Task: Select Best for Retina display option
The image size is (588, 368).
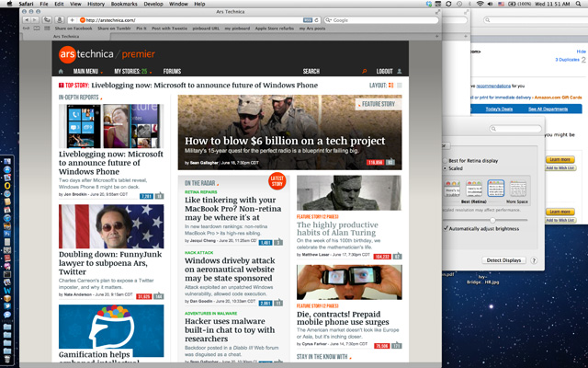Action: (x=470, y=161)
